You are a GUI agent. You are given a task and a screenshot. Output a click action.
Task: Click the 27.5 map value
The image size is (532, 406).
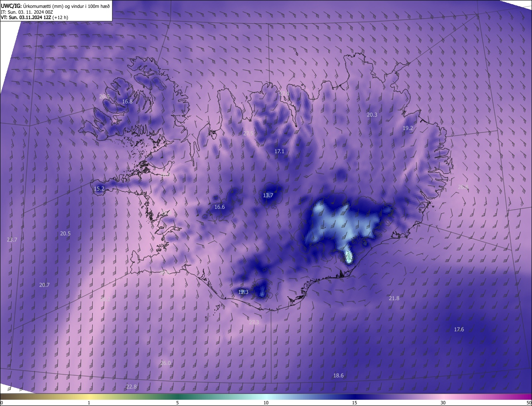pyautogui.click(x=249, y=133)
